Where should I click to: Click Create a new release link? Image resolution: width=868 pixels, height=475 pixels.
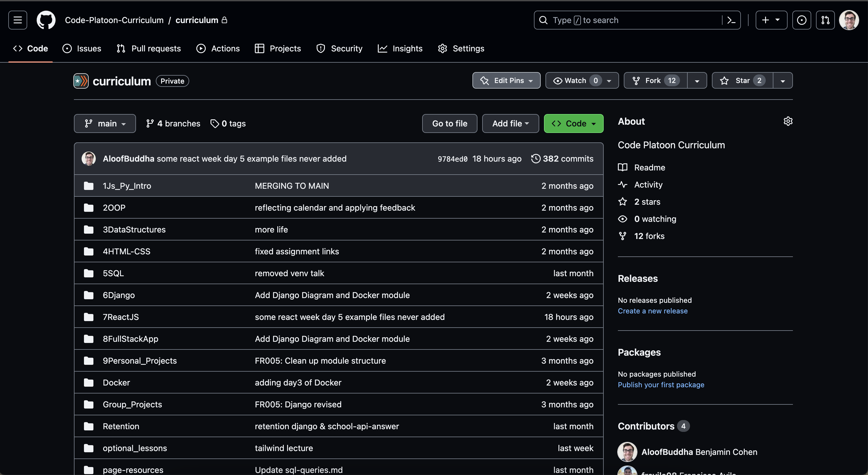[x=653, y=311]
